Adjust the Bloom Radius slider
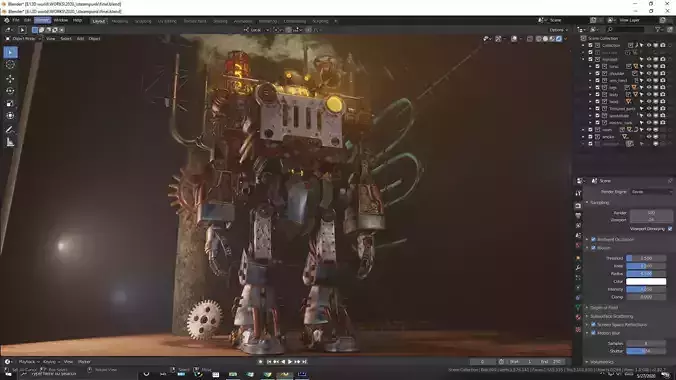This screenshot has width=676, height=380. 646,273
